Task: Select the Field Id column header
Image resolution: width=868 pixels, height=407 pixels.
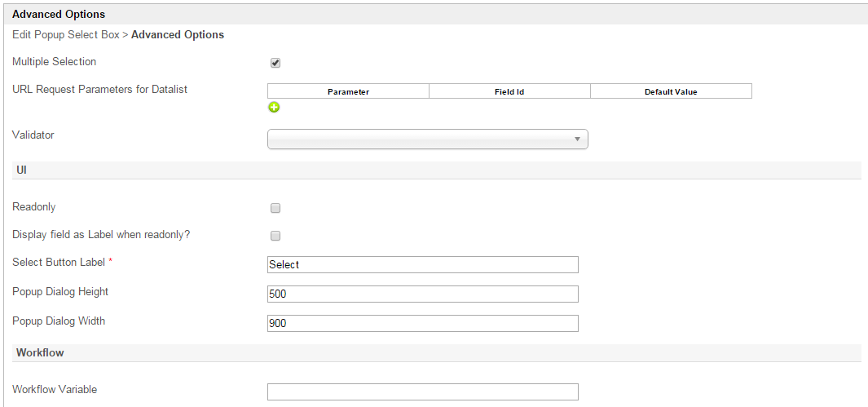Action: 509,92
